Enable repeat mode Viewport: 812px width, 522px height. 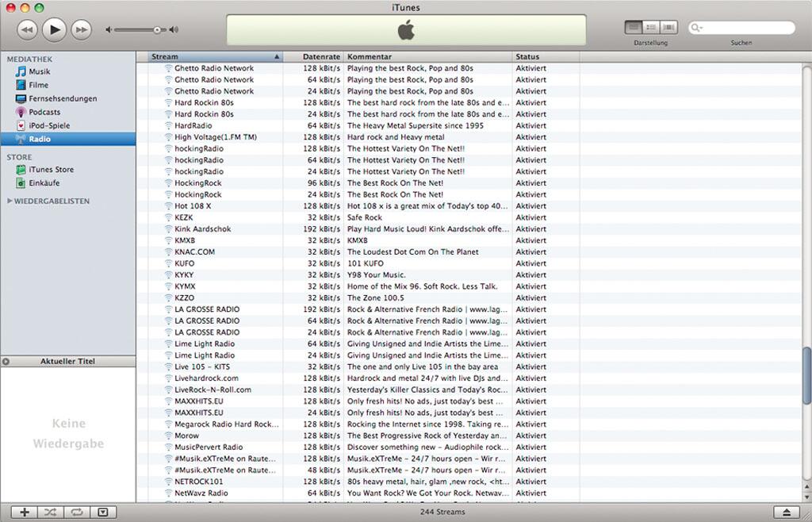[76, 512]
